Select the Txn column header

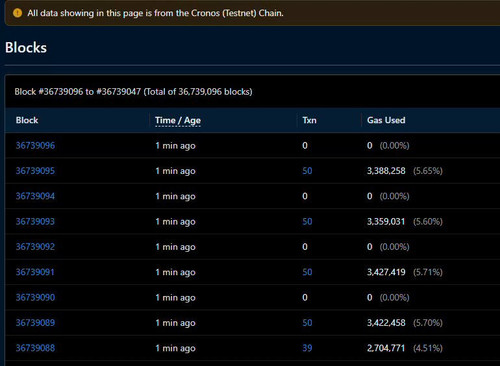[309, 120]
